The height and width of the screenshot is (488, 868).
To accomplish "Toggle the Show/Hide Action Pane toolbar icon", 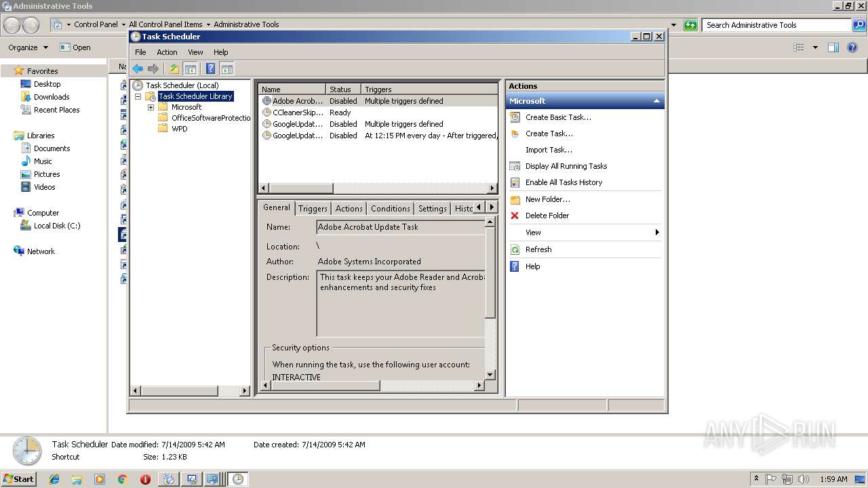I will click(x=227, y=68).
